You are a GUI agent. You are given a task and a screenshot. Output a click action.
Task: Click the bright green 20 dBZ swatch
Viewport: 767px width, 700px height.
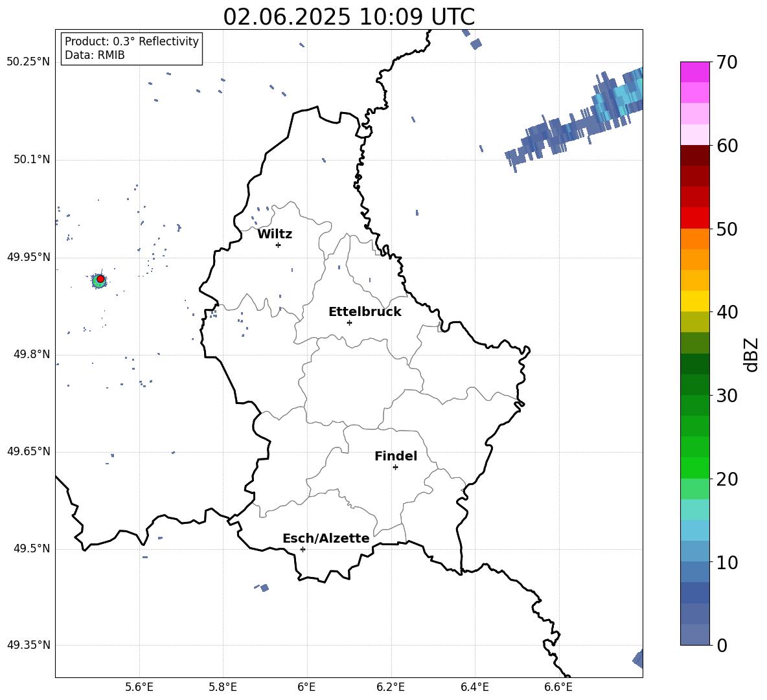(x=694, y=468)
